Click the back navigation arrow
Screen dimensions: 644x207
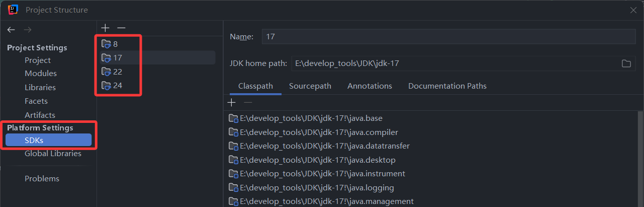[11, 30]
